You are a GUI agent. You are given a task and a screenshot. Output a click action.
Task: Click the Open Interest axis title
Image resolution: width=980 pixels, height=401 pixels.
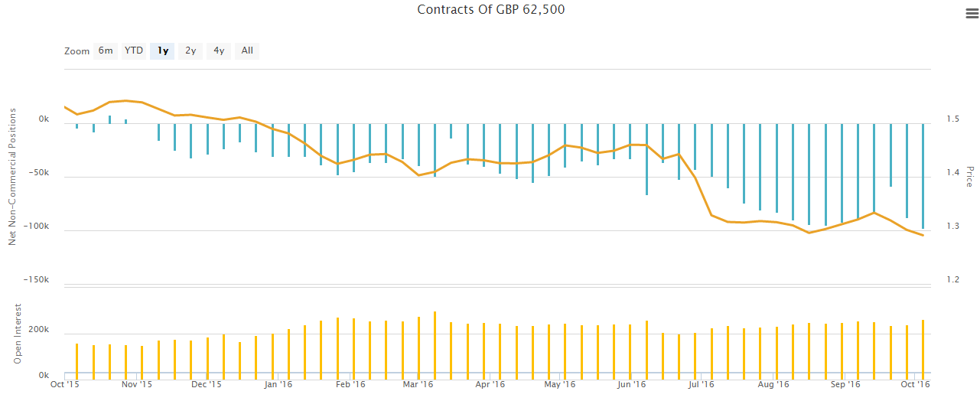(x=17, y=333)
